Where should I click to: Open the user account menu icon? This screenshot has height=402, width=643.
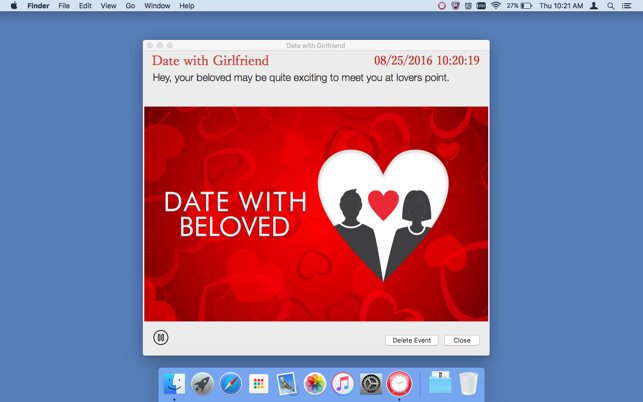click(x=594, y=6)
